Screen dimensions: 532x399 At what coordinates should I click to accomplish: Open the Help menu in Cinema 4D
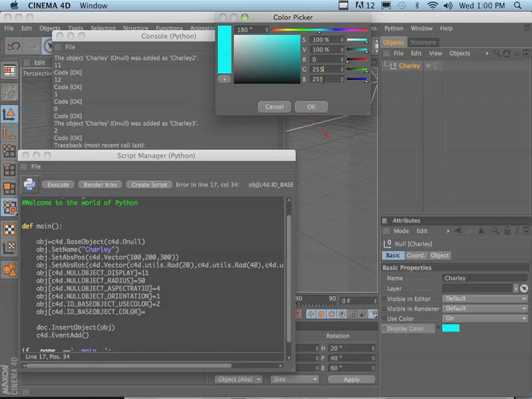(446, 28)
